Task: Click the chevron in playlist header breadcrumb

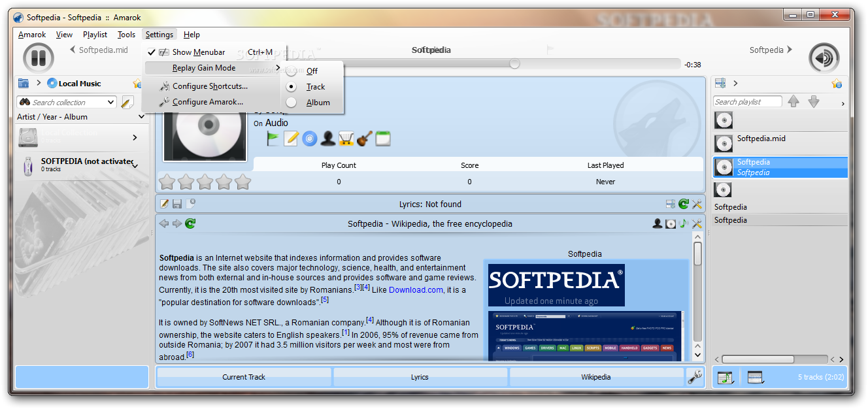Action: click(735, 83)
